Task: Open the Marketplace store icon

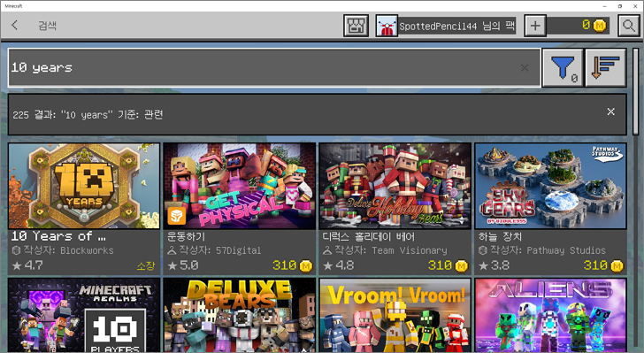Action: (x=356, y=26)
